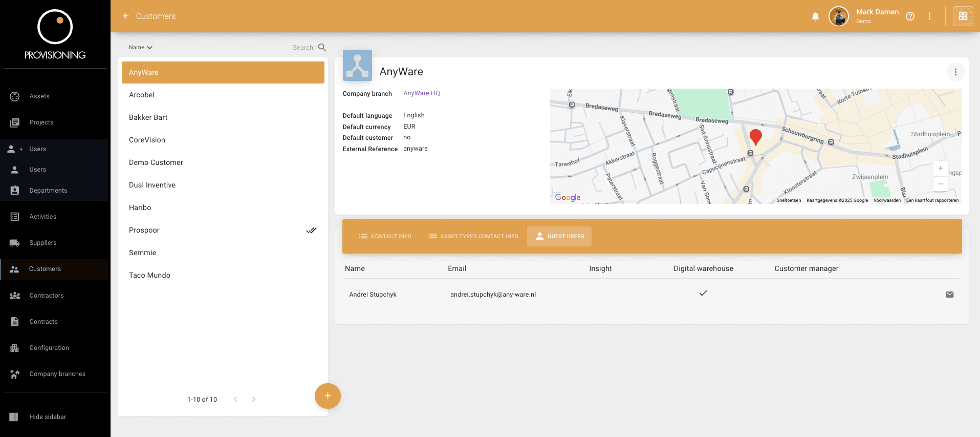Click the AnyWare customer logo
Viewport: 980px width, 437px height.
tap(357, 65)
